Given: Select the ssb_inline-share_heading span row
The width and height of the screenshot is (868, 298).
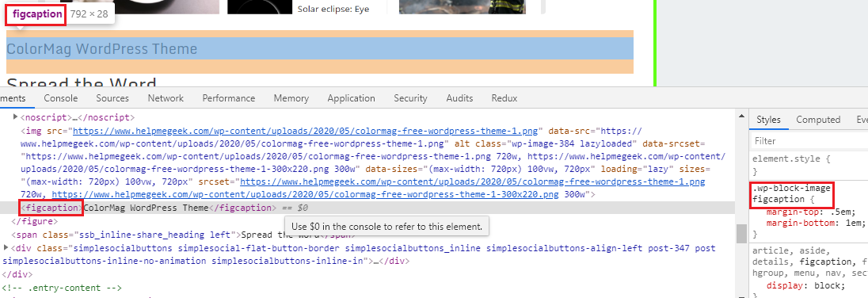Looking at the screenshot, I should tap(184, 235).
